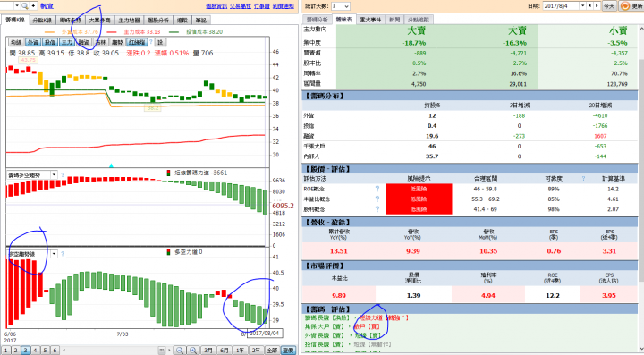Click the plus icon beside stock search
This screenshot has width=644, height=355.
point(33,5)
